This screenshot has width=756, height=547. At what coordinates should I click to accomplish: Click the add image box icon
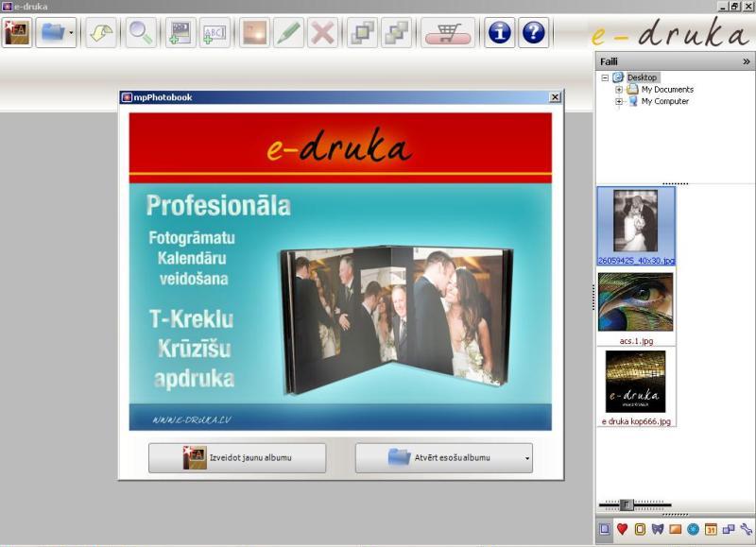coord(180,32)
